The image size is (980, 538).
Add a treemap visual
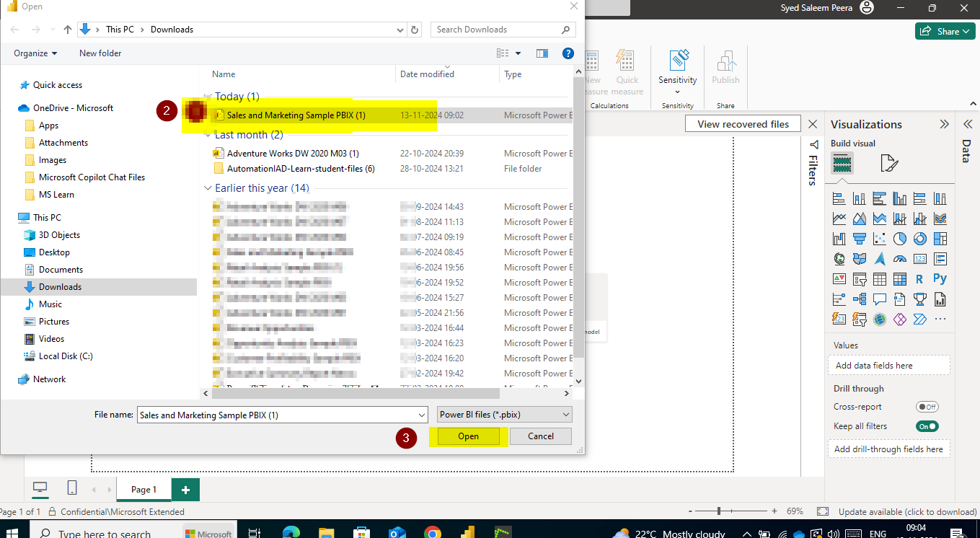940,239
